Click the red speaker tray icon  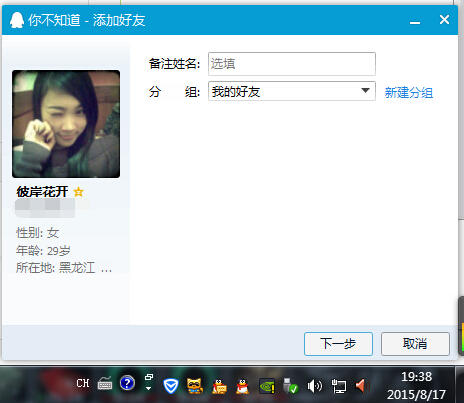click(362, 386)
